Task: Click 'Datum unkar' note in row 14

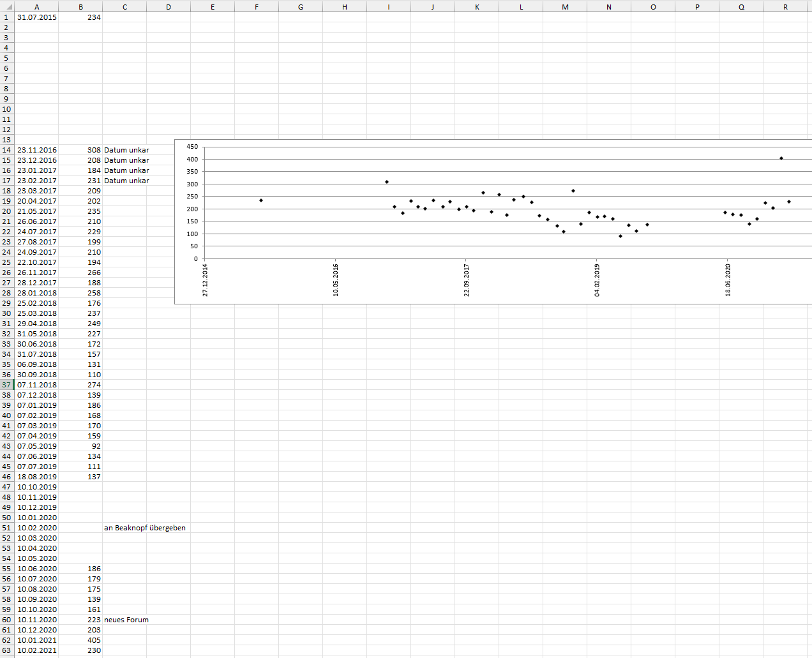Action: point(126,150)
